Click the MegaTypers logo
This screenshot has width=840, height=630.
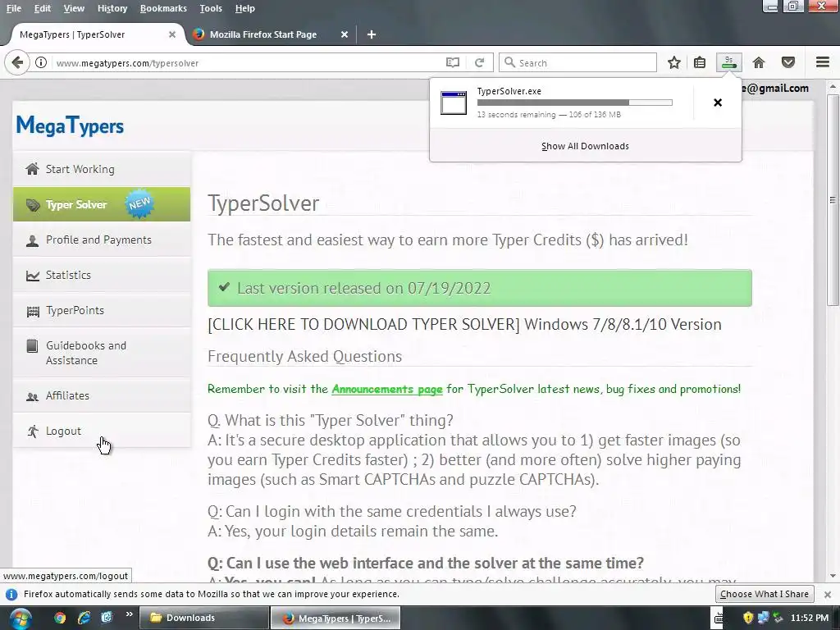pos(70,126)
